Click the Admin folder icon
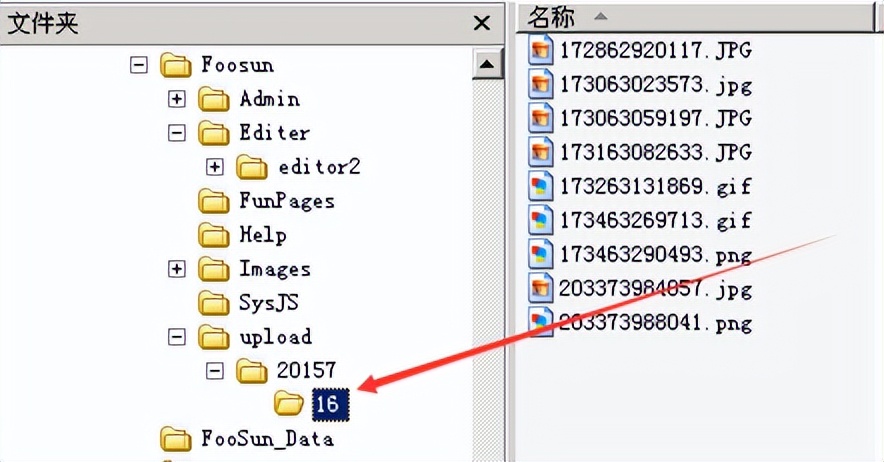The width and height of the screenshot is (884, 462). pos(214,99)
